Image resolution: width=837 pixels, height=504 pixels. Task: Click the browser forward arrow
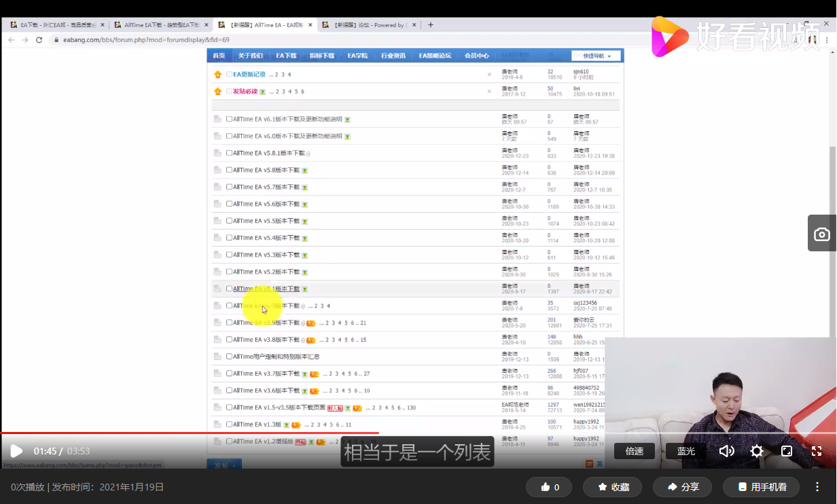pos(25,39)
